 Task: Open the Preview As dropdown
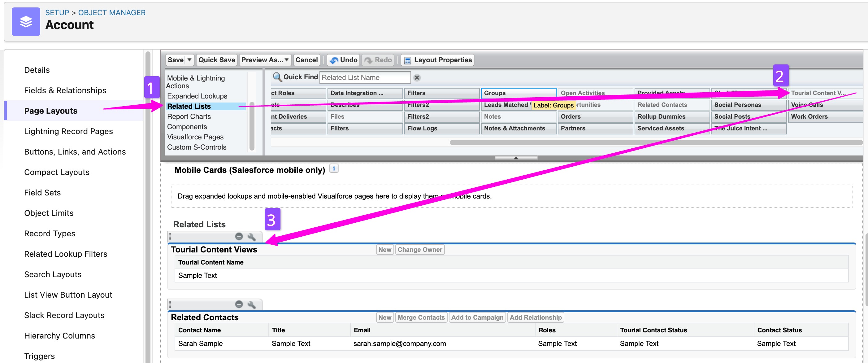point(265,60)
